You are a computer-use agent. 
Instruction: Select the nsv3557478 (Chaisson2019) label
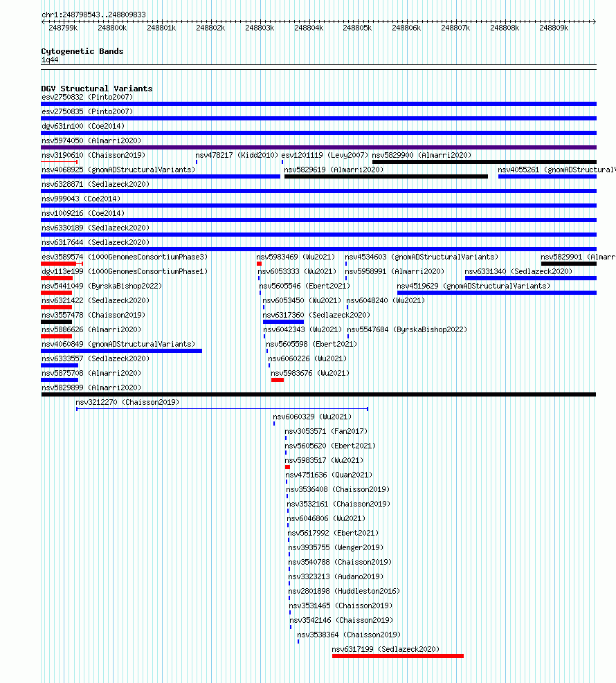coord(93,315)
